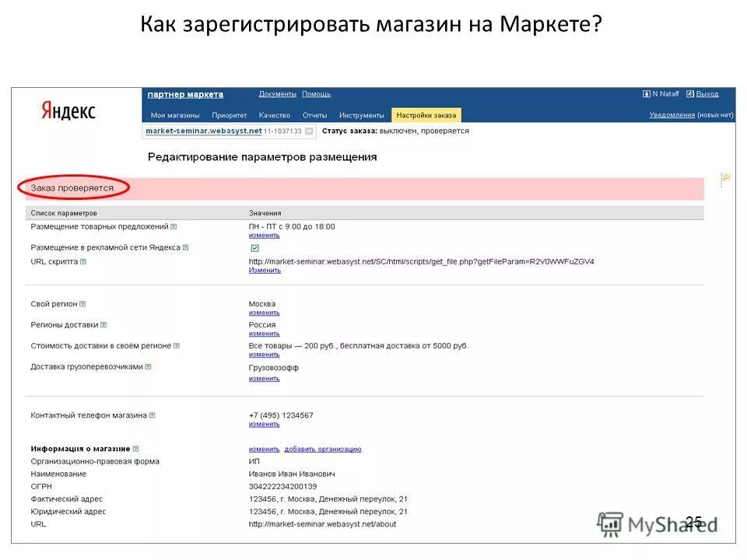
Task: Click изменить under Россия
Action: 265,334
